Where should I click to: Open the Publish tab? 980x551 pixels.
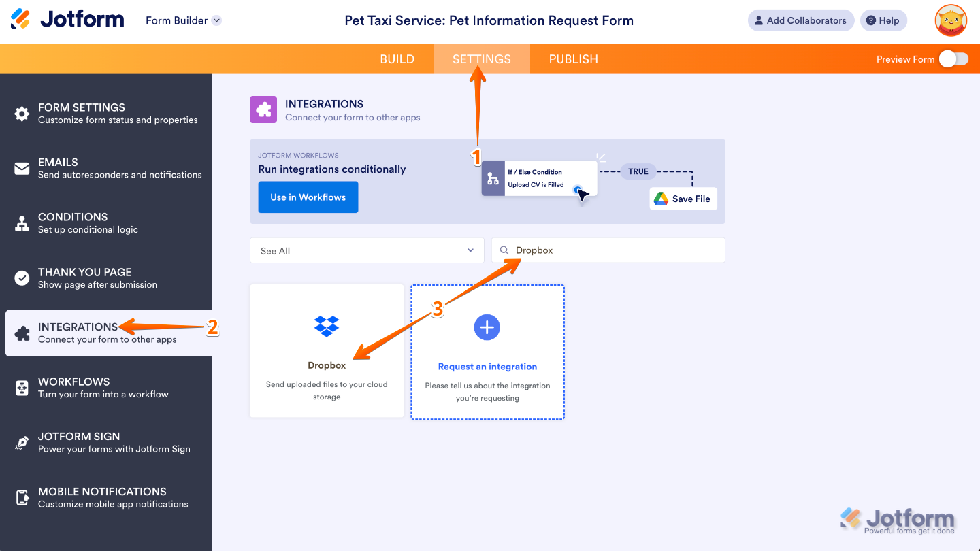coord(573,59)
